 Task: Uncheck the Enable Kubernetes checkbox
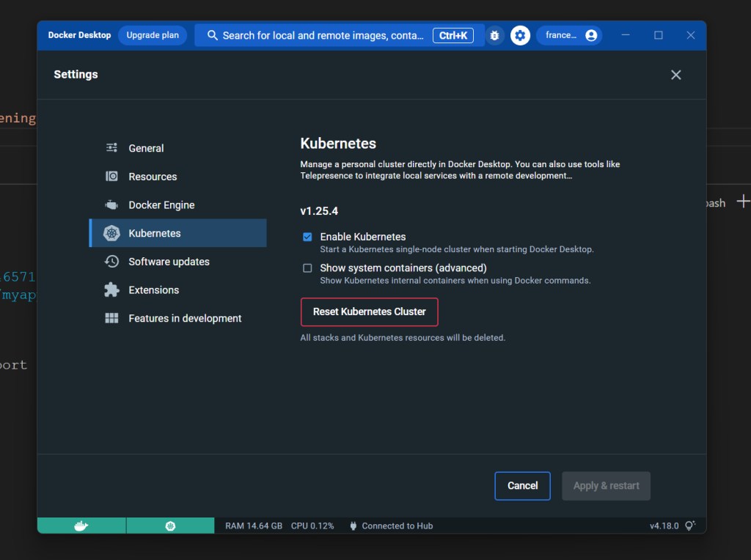(307, 237)
